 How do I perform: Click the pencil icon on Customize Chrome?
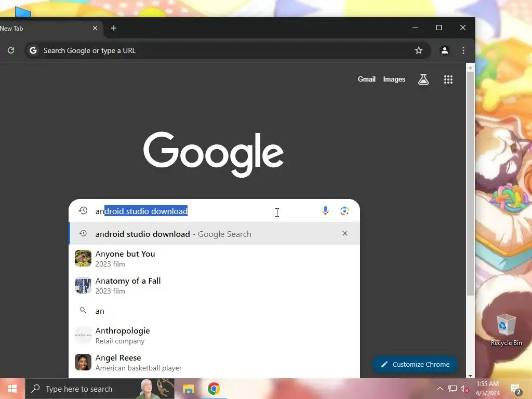(384, 364)
